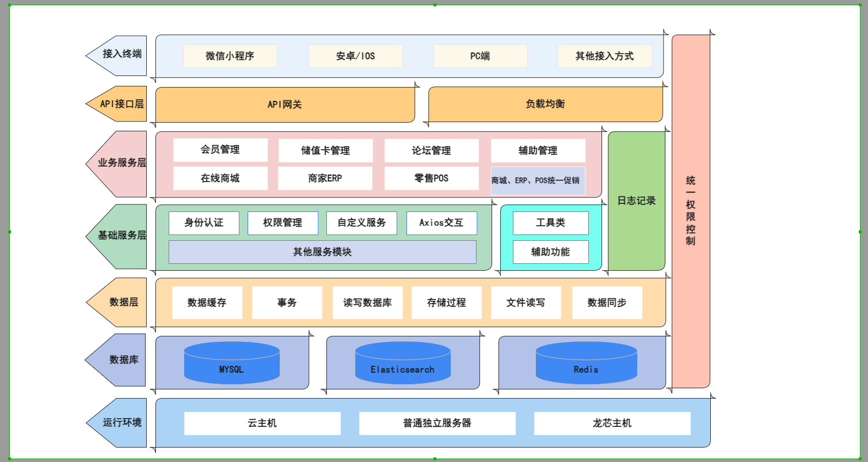The height and width of the screenshot is (462, 868).
Task: Click the 数据同步 box
Action: click(x=607, y=303)
